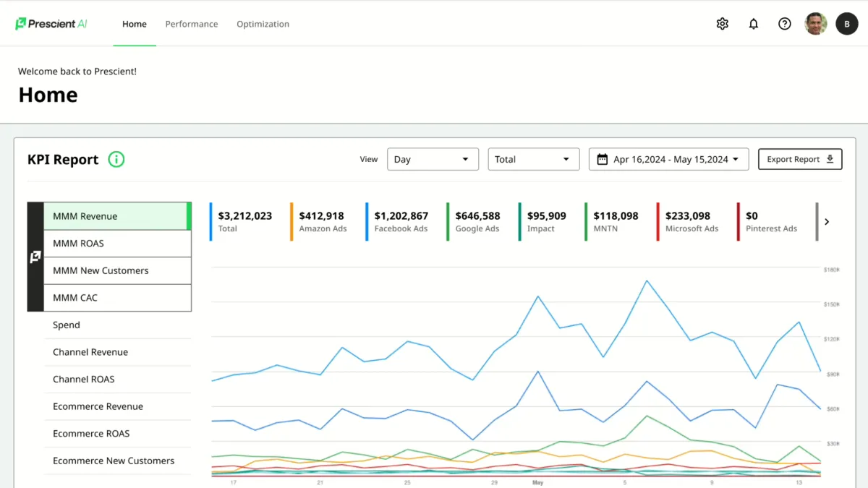
Task: Click the KPI Report info icon
Action: tap(116, 160)
